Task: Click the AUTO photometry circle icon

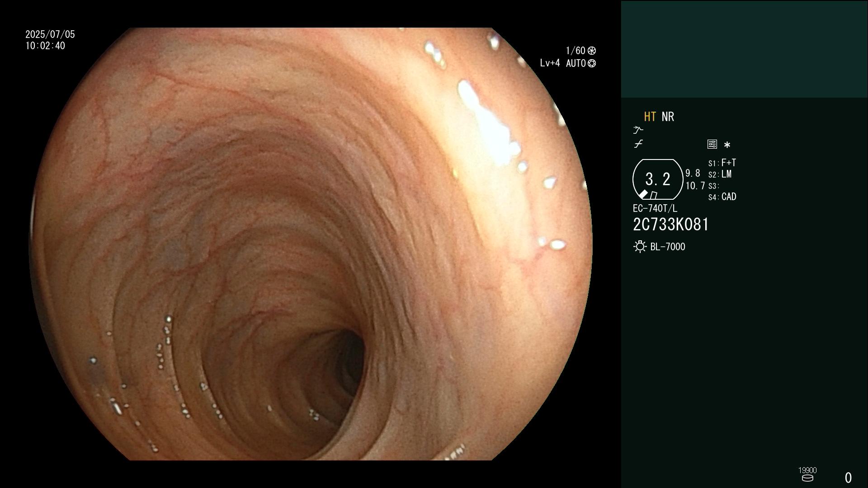Action: (x=592, y=64)
